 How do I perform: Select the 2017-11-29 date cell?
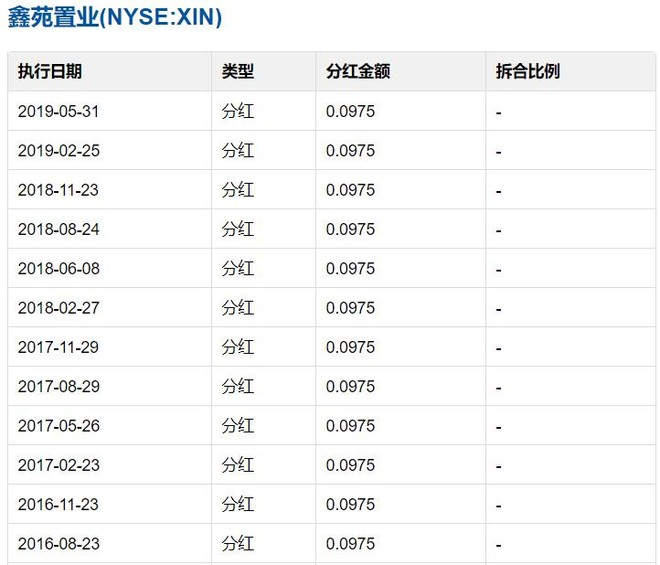point(59,347)
